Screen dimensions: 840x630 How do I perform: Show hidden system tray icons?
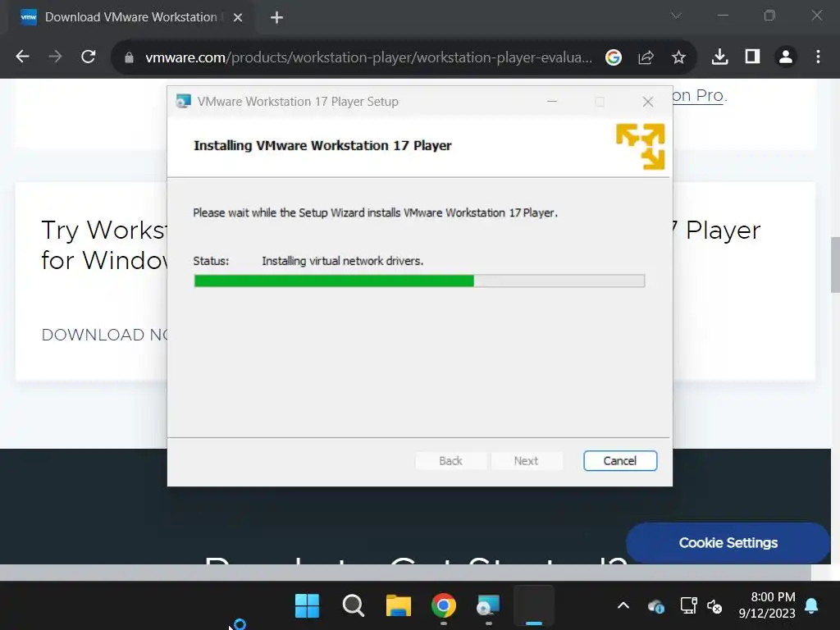623,605
